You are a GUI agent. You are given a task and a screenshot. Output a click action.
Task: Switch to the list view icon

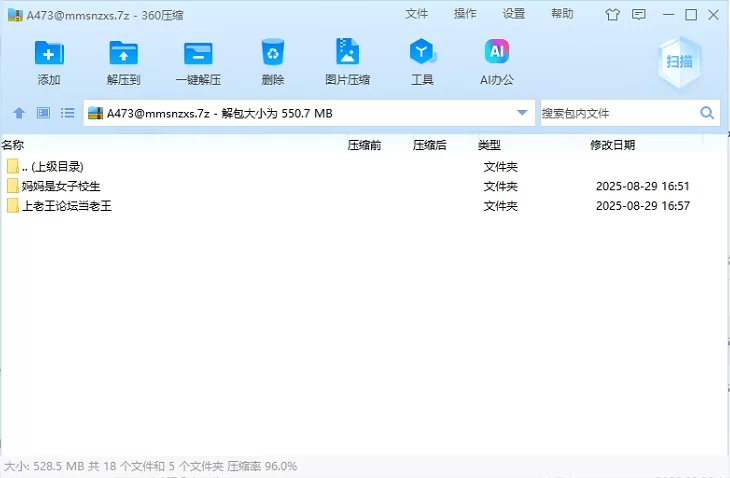point(68,113)
